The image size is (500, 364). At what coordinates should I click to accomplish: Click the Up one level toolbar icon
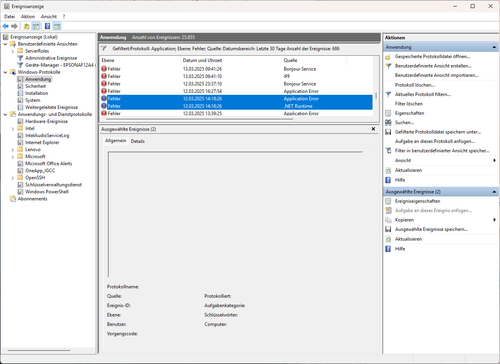(x=27, y=26)
